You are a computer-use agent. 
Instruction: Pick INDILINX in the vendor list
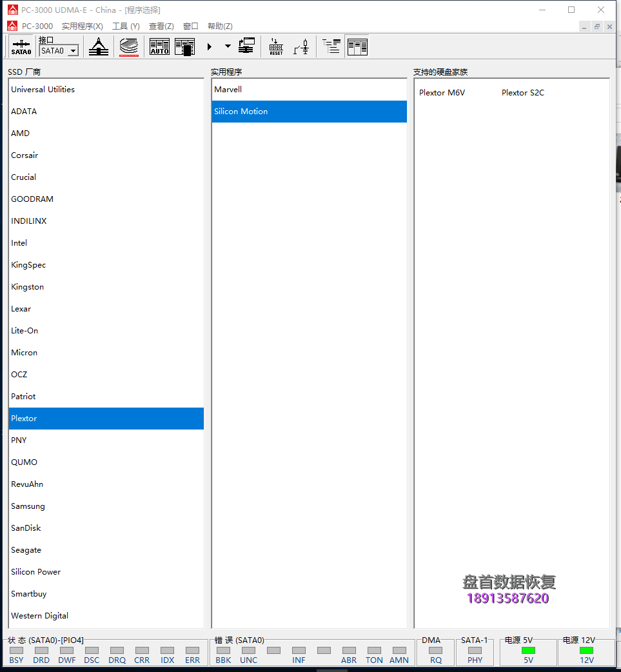(106, 221)
